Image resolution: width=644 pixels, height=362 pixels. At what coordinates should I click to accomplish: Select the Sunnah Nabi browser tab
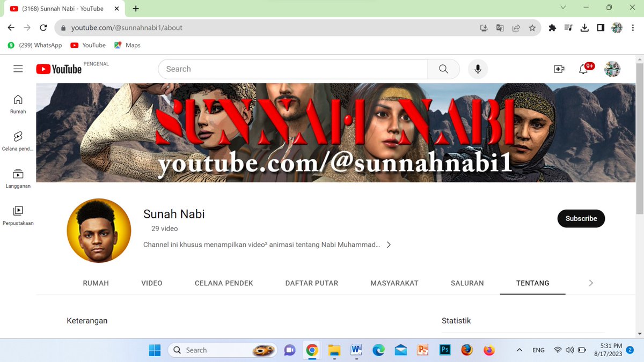[63, 9]
